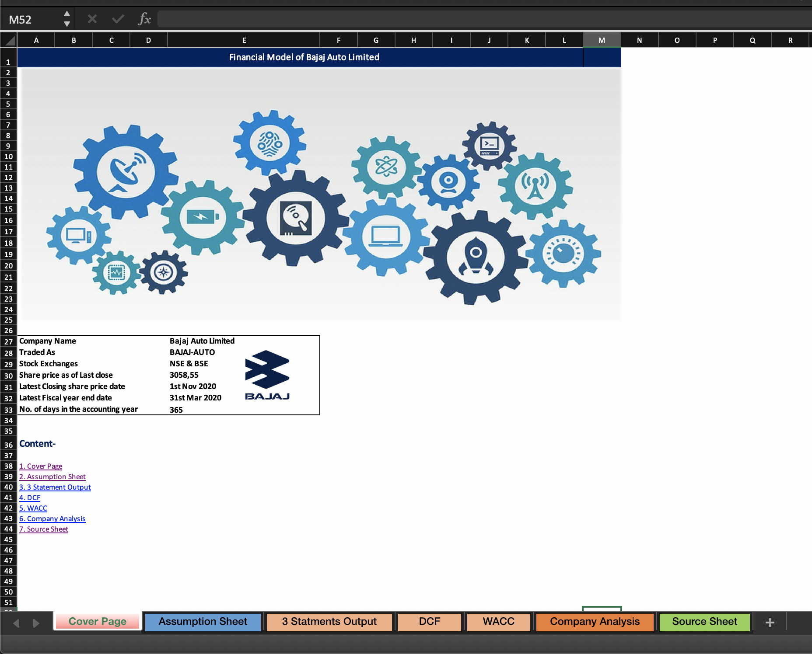Viewport: 812px width, 654px height.
Task: Select the gears banner image
Action: (x=322, y=195)
